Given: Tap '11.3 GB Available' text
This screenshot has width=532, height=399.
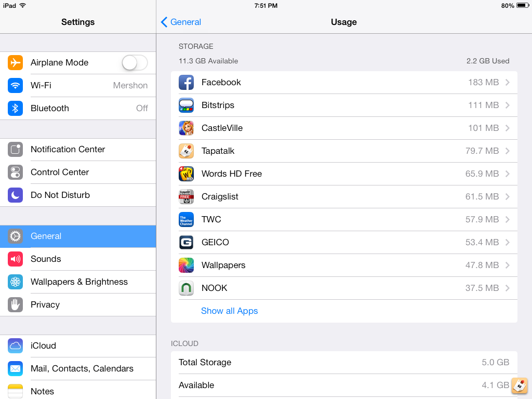Looking at the screenshot, I should [x=208, y=61].
